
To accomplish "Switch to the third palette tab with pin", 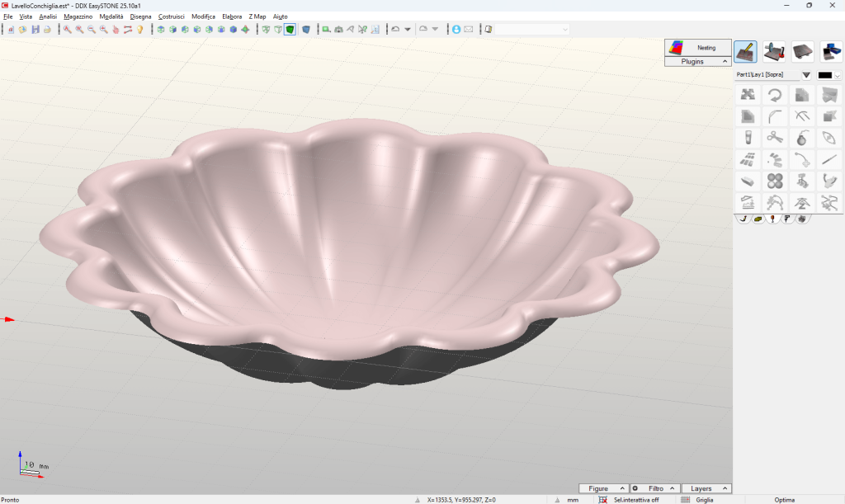I will 772,219.
